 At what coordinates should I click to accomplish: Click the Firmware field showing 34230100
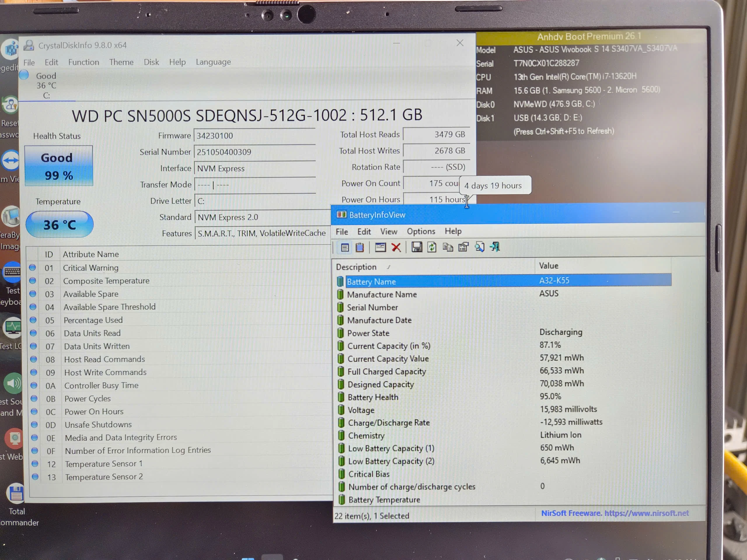(255, 136)
